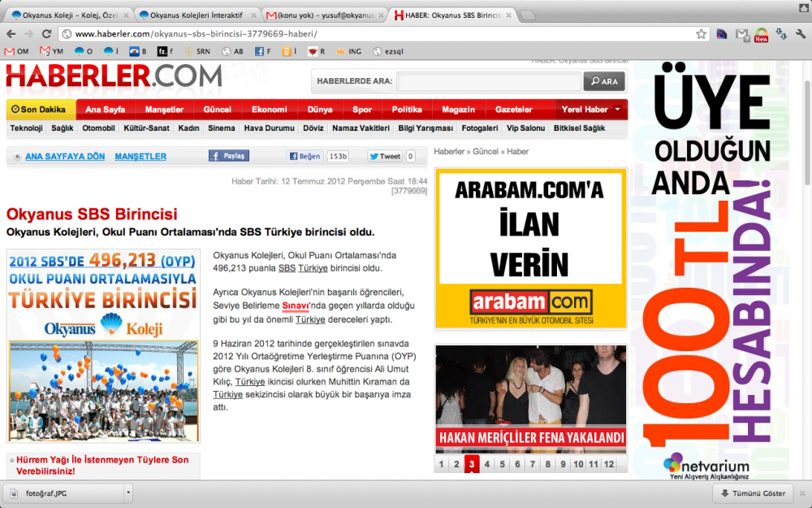Click the arabam.com ad banner
812x508 pixels.
click(531, 248)
